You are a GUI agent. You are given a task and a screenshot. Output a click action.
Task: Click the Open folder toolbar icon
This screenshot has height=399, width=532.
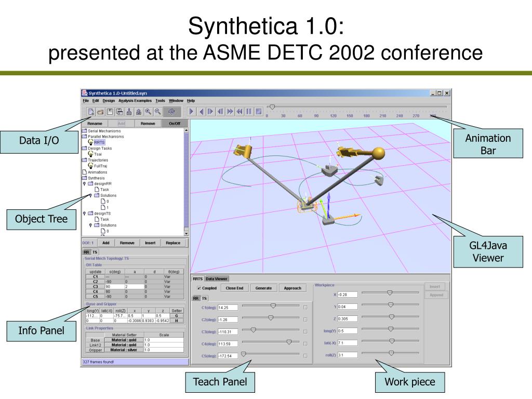point(100,112)
